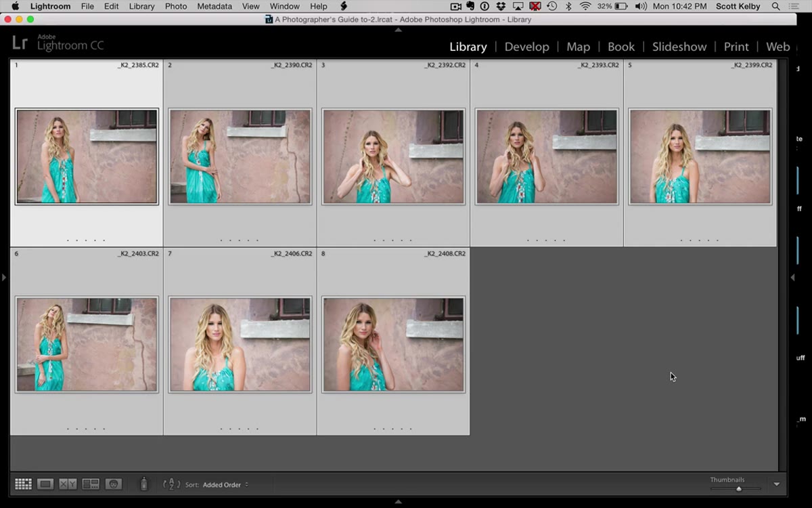Screen dimensions: 812x508
Task: Switch to the Develop module
Action: click(526, 47)
